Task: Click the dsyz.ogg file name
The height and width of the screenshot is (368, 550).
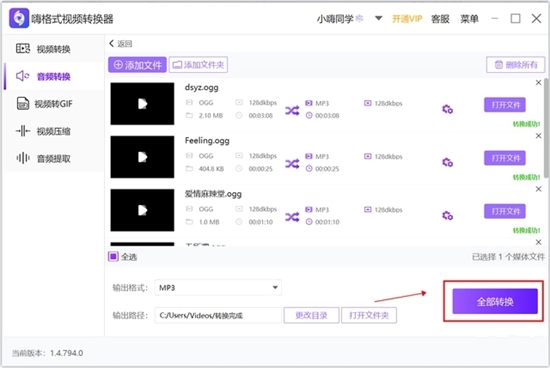Action: [201, 87]
